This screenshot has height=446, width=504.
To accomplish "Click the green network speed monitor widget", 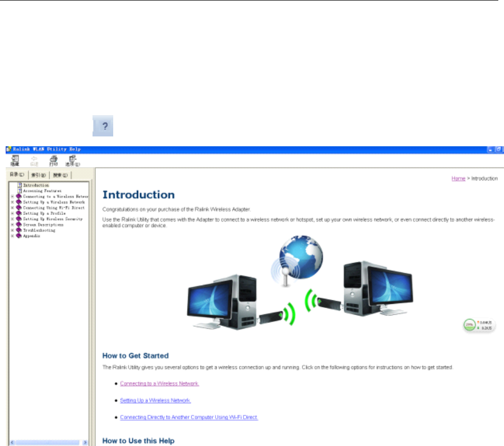I will [x=479, y=325].
